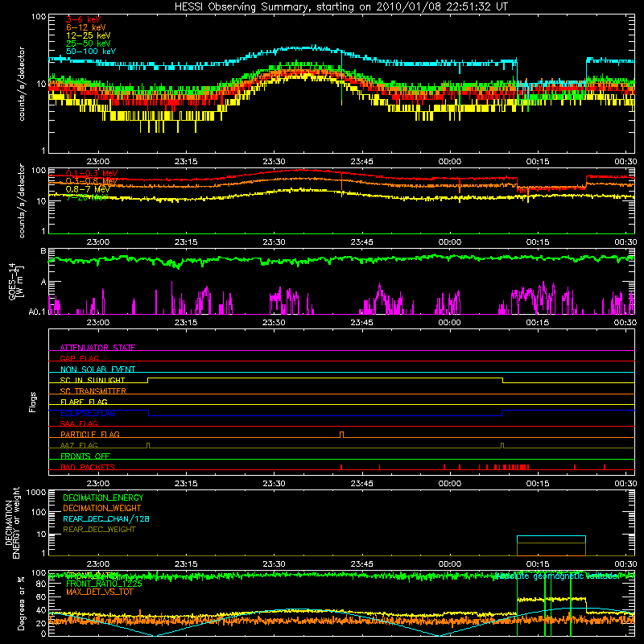The height and width of the screenshot is (644, 644).
Task: Click the A0.1 level label on GOES panel
Action: click(x=36, y=312)
